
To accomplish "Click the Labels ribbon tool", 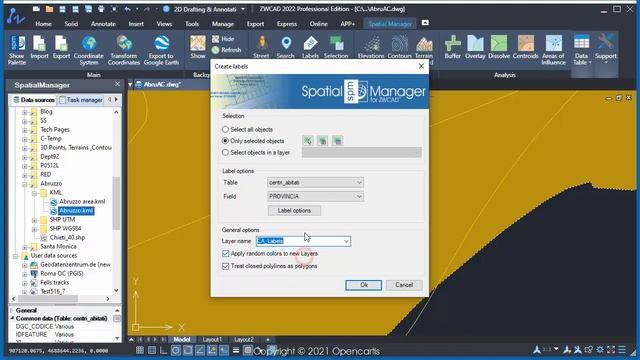I will (x=310, y=47).
